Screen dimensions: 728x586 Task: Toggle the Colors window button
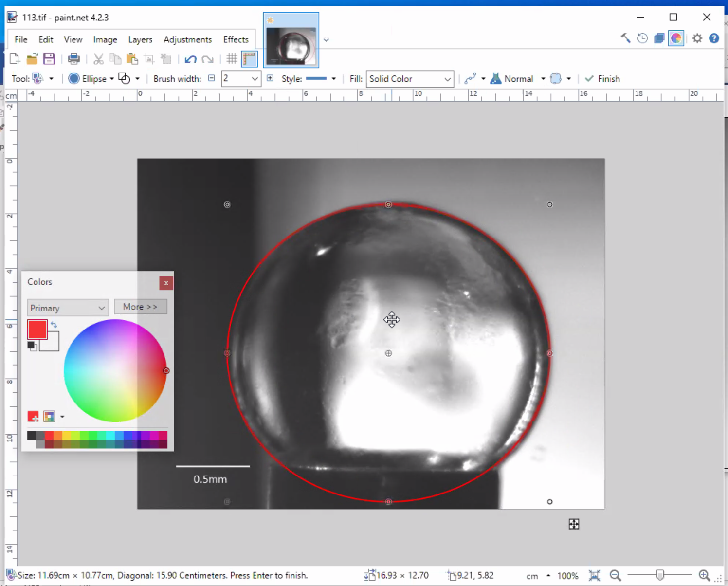676,38
